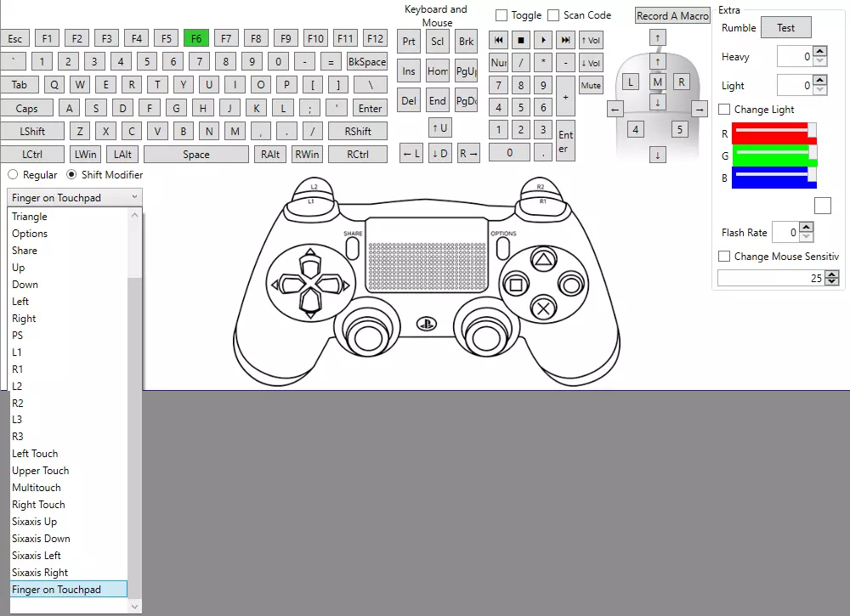Choose mouse wheel up arrow on the mouse
Image resolution: width=850 pixels, height=616 pixels.
click(658, 61)
